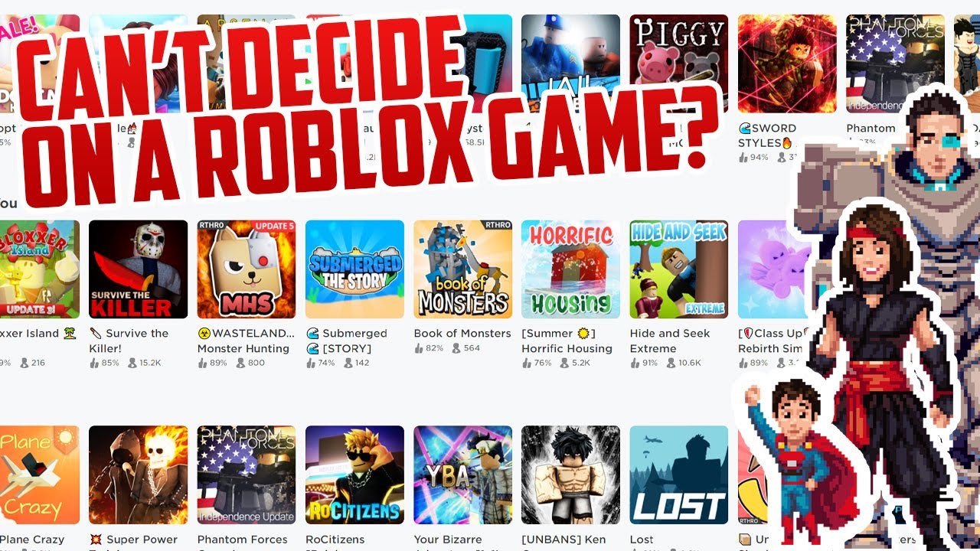Screen dimensions: 980x551
Task: Click the Book of Monsters title link
Action: (462, 334)
